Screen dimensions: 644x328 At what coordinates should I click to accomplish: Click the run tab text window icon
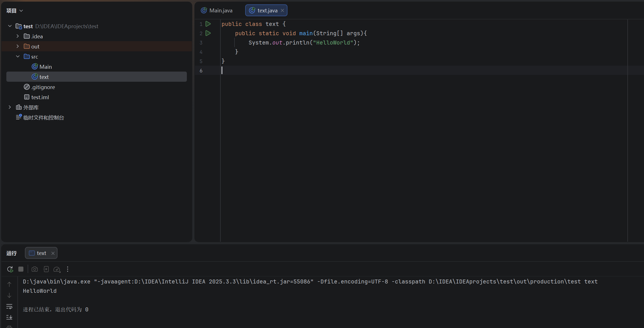coord(32,253)
